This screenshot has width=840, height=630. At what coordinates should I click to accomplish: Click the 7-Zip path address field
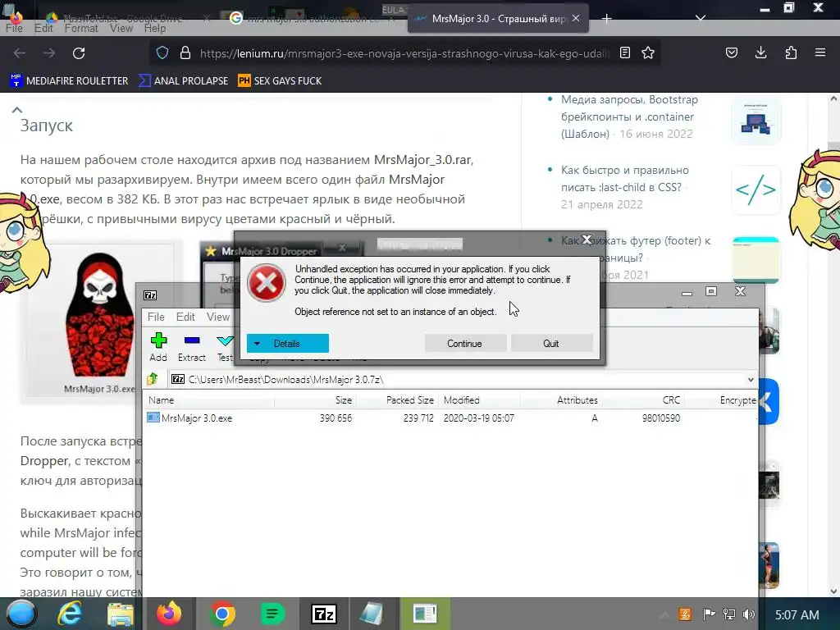[458, 379]
